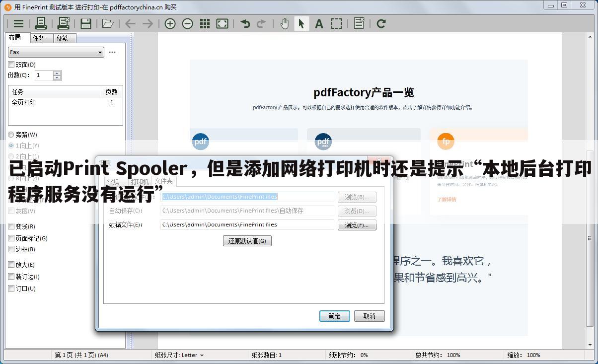Click the 还原默认值(G) button
The image size is (598, 364).
pyautogui.click(x=247, y=241)
